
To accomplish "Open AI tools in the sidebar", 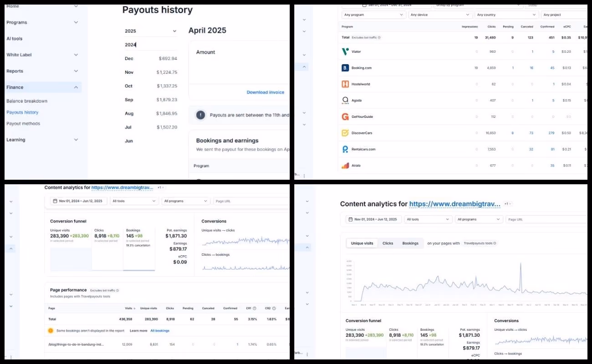I will coord(14,39).
